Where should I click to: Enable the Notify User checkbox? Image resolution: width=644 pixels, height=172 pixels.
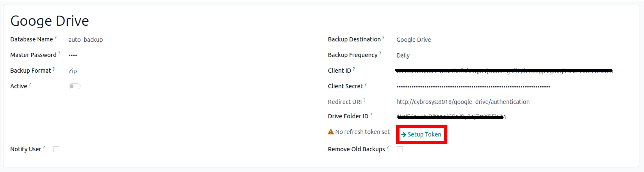click(56, 149)
